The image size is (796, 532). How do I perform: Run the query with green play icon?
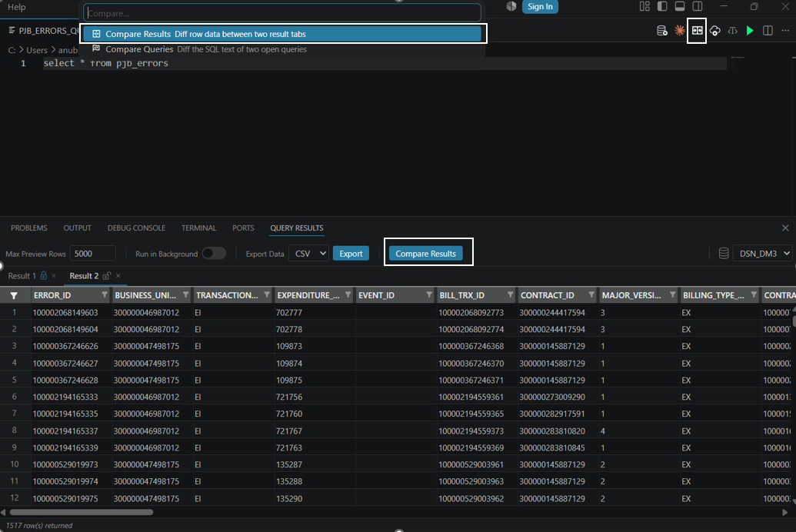pos(750,31)
